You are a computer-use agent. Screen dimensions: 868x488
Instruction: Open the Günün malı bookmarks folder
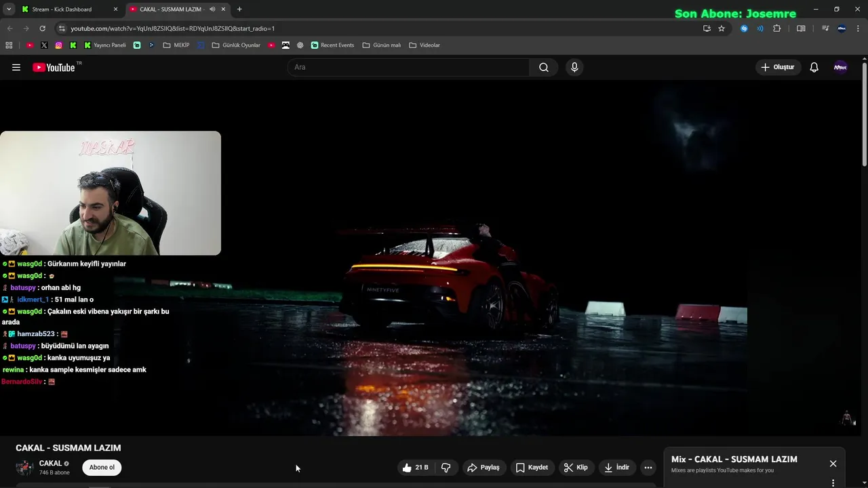click(x=382, y=45)
